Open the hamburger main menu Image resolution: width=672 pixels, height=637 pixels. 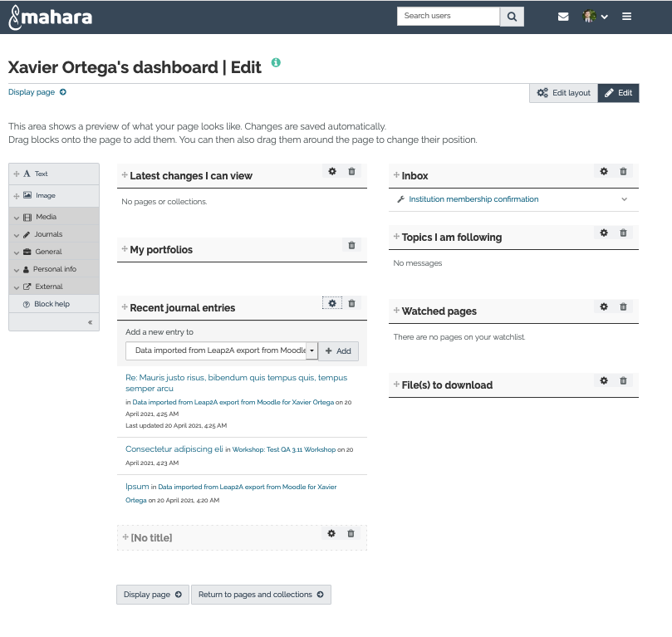[626, 17]
